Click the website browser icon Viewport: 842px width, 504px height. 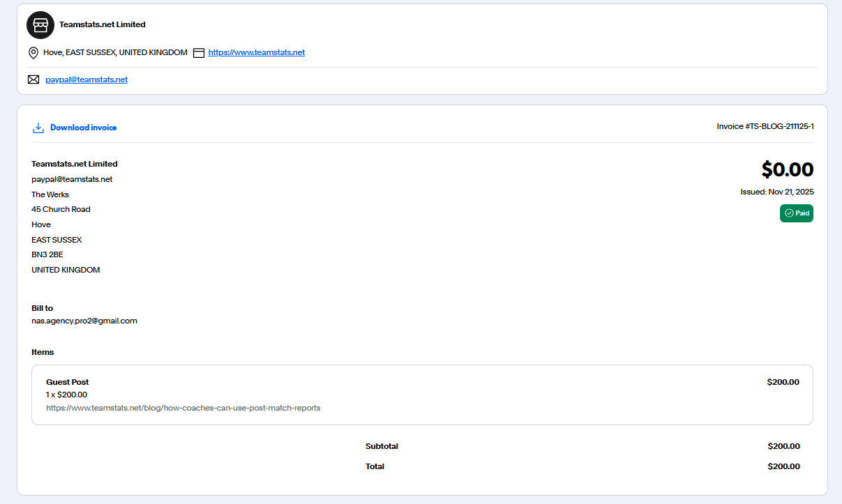[x=199, y=53]
